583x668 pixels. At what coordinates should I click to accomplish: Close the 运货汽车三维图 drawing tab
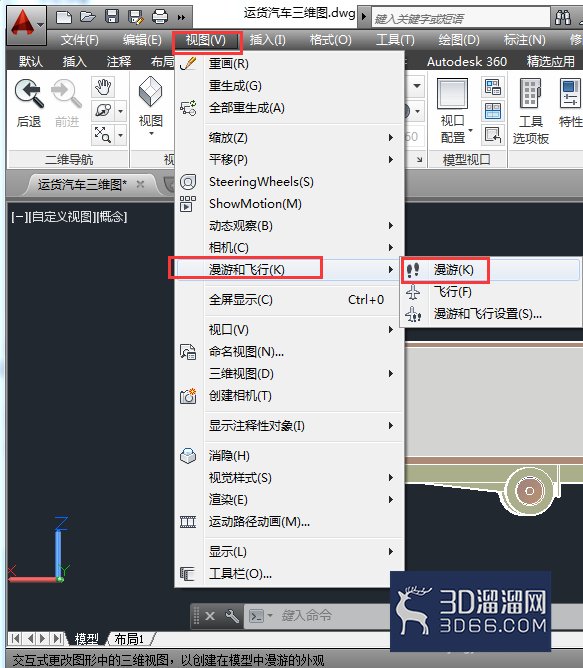coord(140,184)
